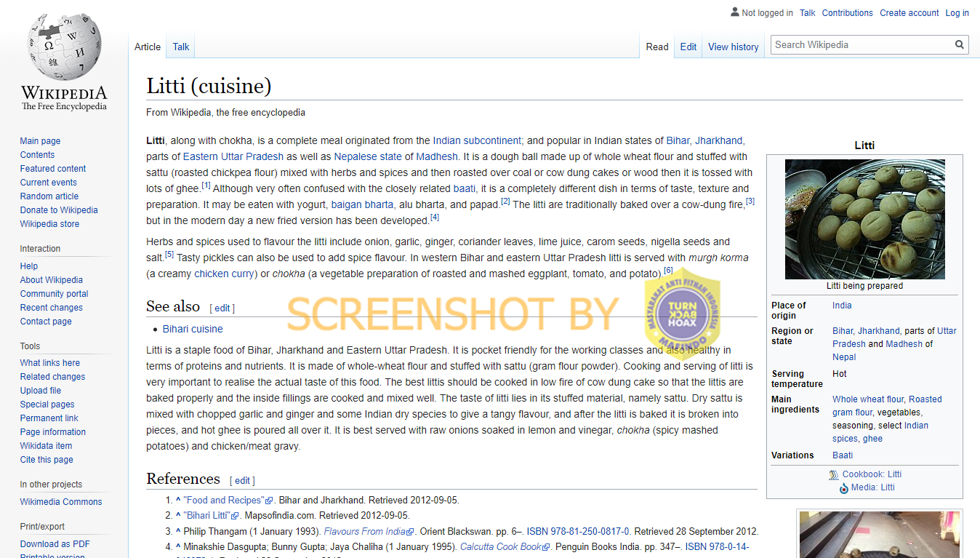Open About Wikipedia

[x=52, y=280]
